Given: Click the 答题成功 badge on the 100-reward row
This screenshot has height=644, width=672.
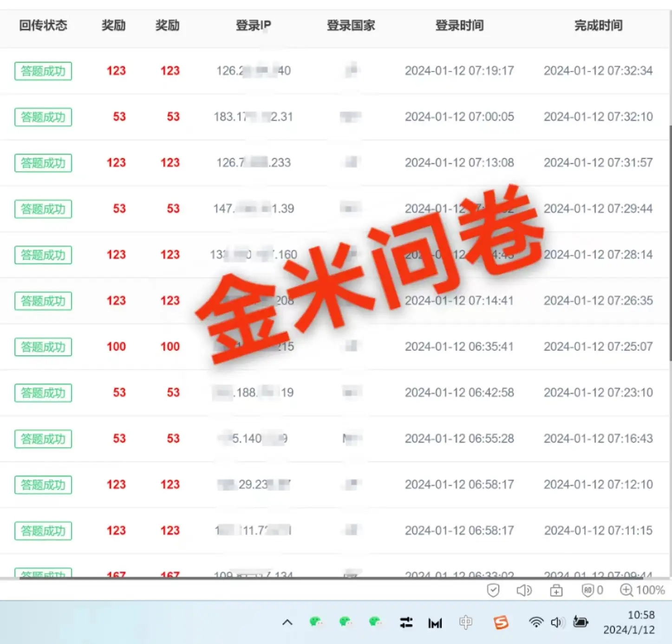Looking at the screenshot, I should [x=43, y=347].
